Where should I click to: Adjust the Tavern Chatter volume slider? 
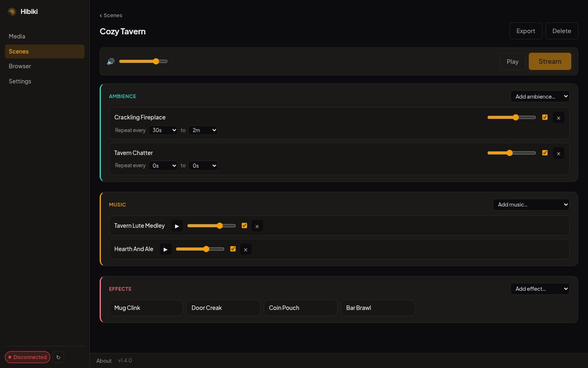pos(512,153)
